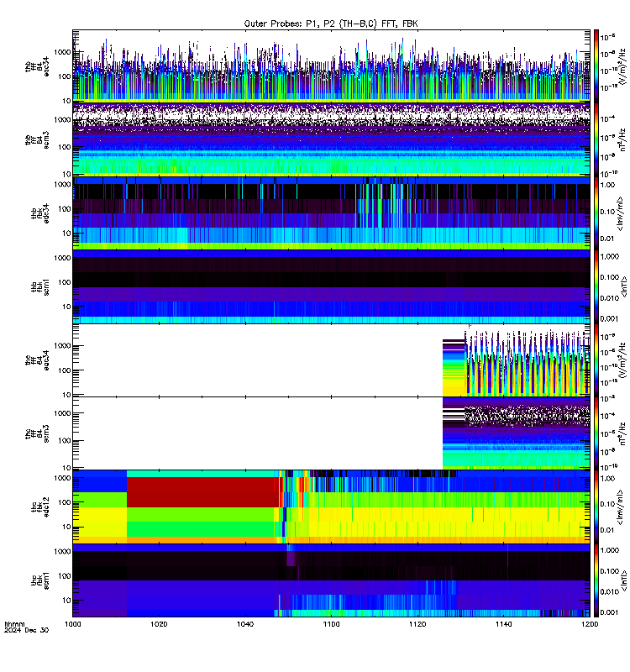630x672 pixels.
Task: Click the "thb fff 64 scm3" panel label
Action: coord(37,140)
